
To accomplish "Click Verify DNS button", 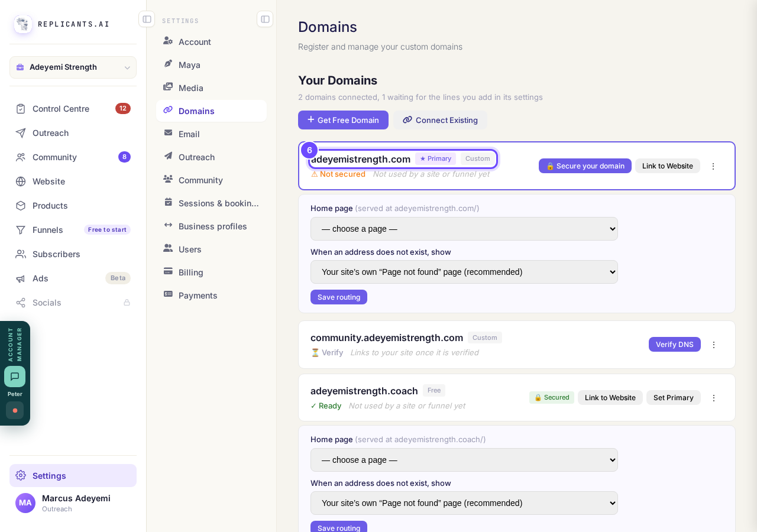I will (x=675, y=345).
